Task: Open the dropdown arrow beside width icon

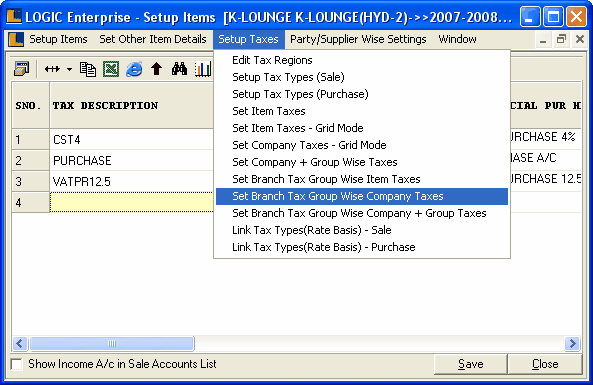Action: coord(69,69)
